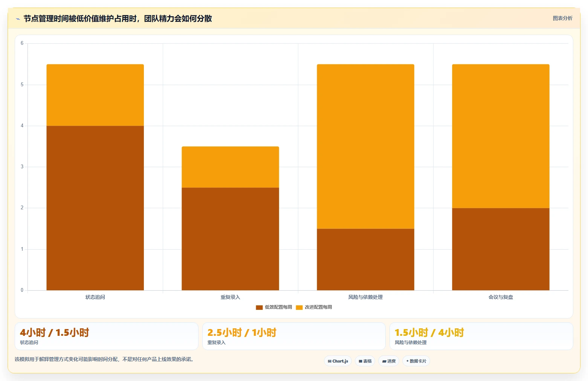588x381 pixels.
Task: Click the 风险与依赖处理 x-axis label
Action: click(365, 297)
